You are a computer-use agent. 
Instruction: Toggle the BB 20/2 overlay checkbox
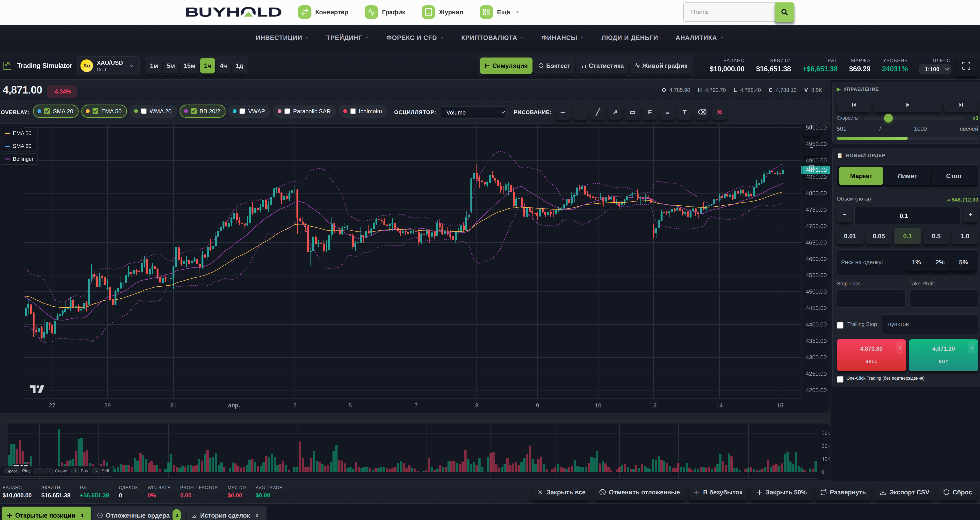pos(194,111)
